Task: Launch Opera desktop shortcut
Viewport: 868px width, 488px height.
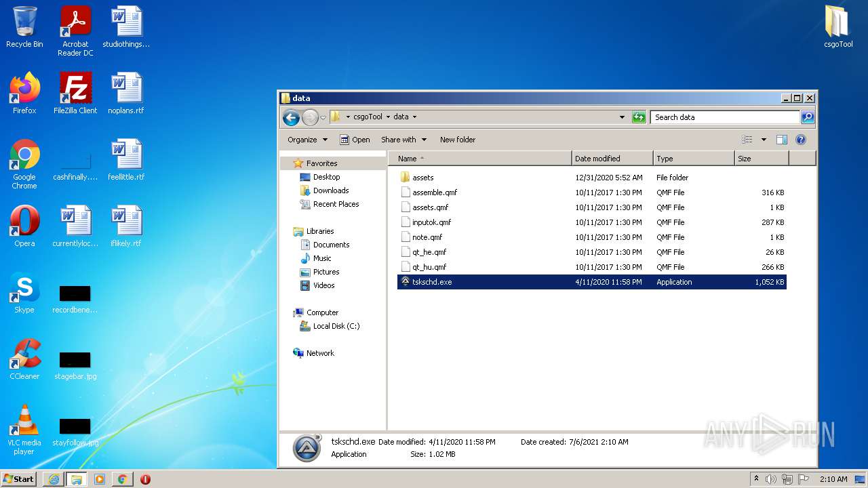Action: tap(24, 226)
